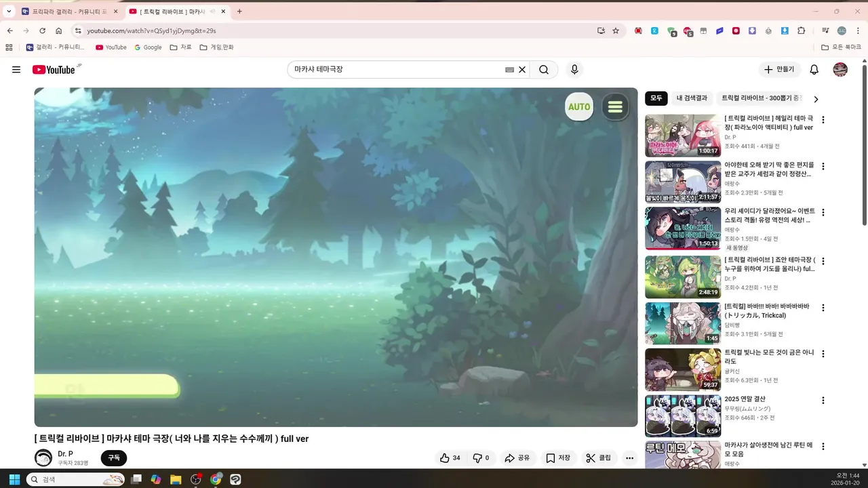Save the video with 저장 button

558,458
